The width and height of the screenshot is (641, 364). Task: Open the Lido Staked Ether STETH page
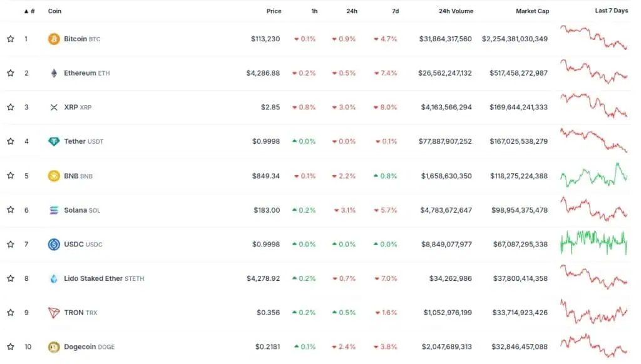[105, 278]
